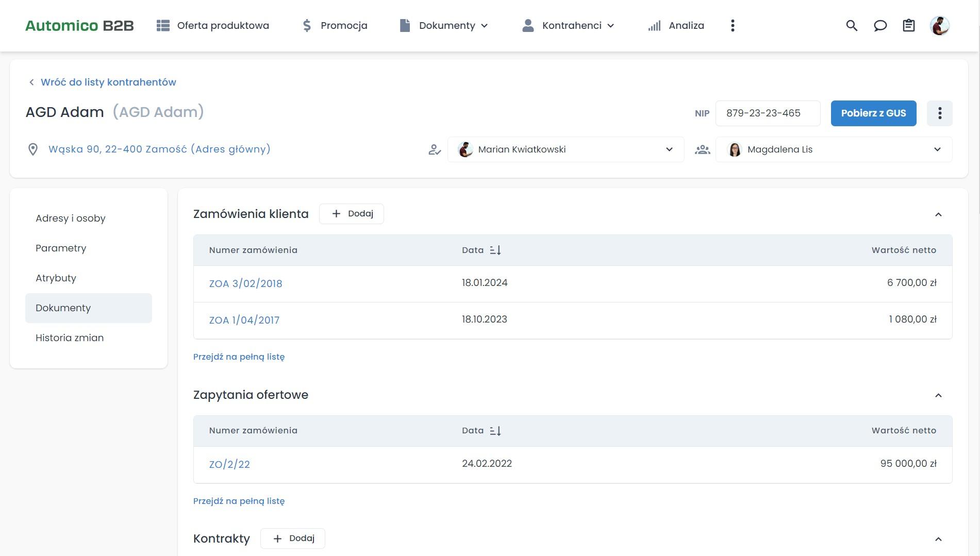Select Adresy i osoby in sidebar
Screen dimensions: 980x556
(71, 218)
